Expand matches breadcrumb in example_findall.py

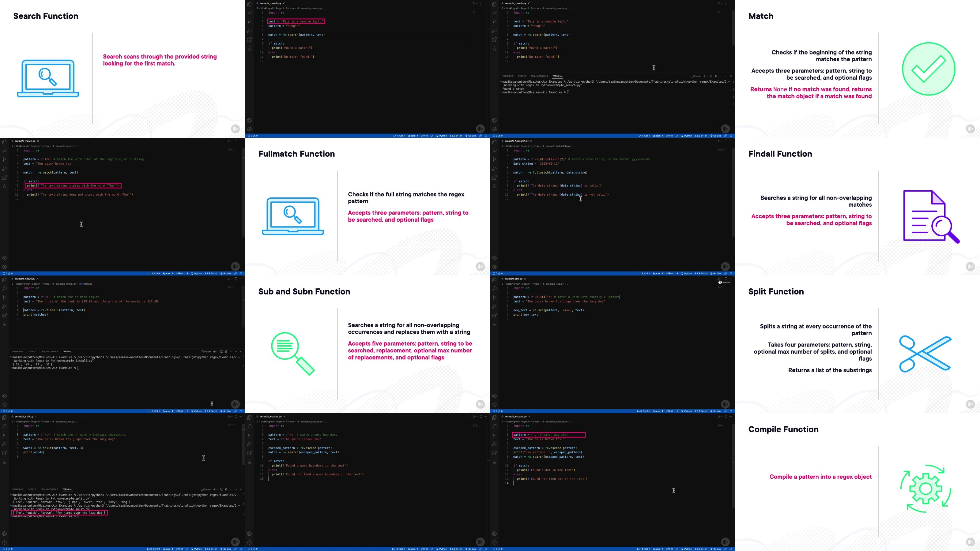click(x=86, y=284)
